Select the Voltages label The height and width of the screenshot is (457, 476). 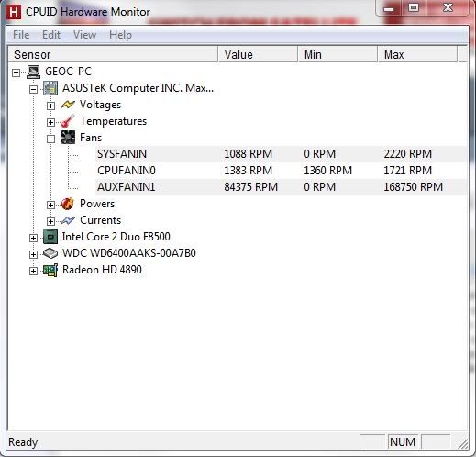[100, 105]
